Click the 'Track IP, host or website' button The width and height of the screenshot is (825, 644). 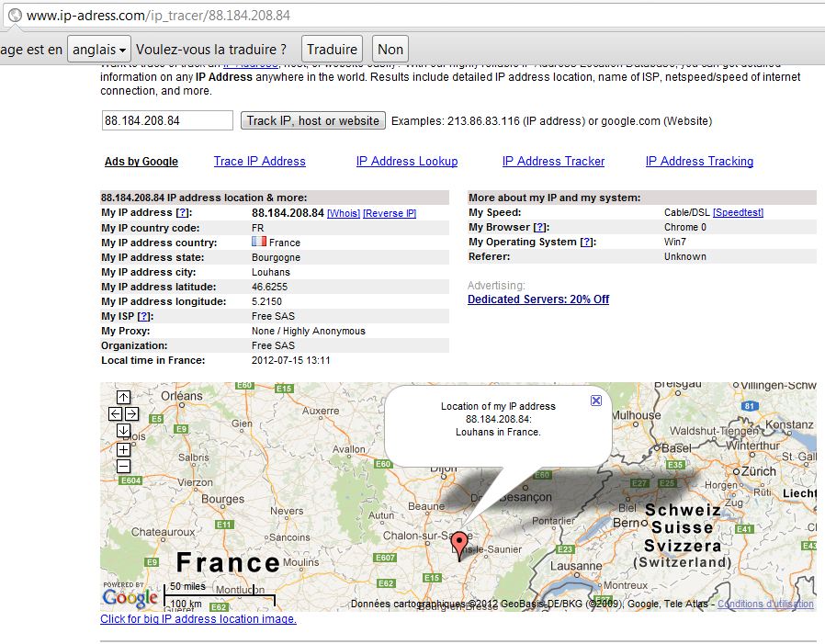pos(313,120)
